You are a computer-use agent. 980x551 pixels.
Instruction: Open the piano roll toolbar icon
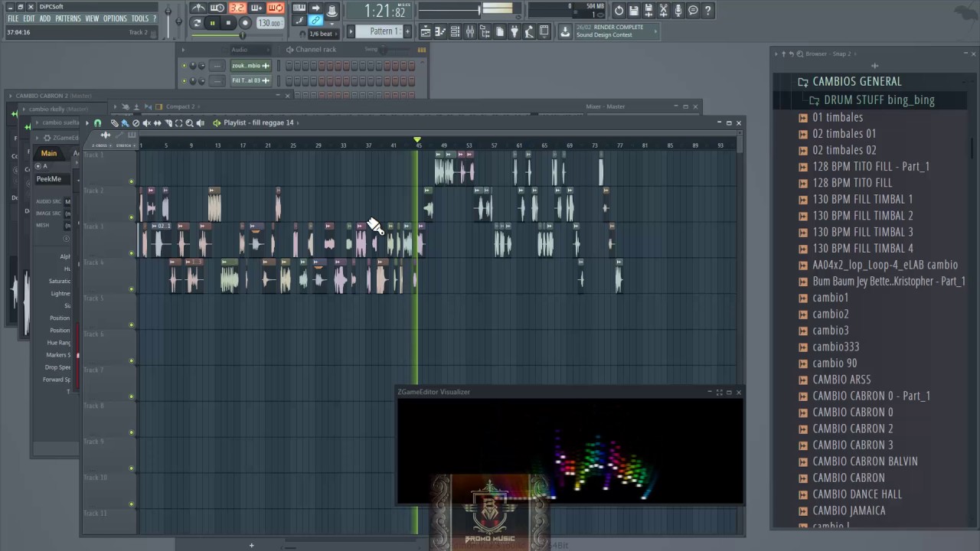pyautogui.click(x=440, y=31)
